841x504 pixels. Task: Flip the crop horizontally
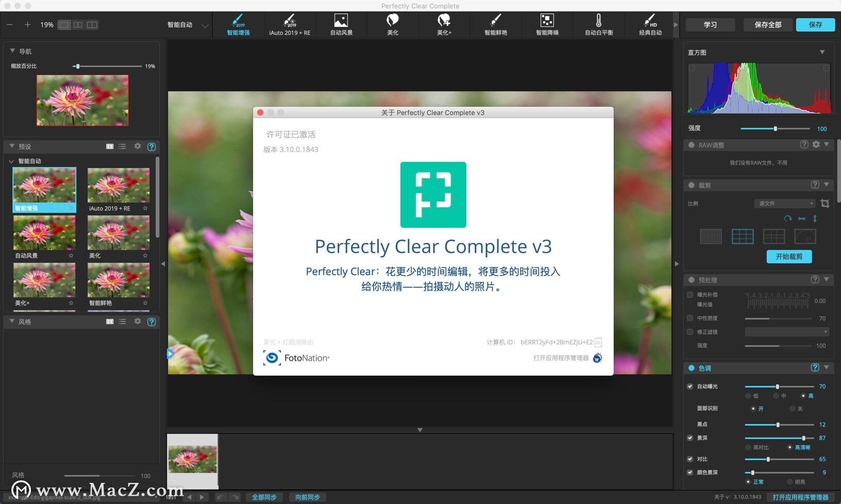801,219
